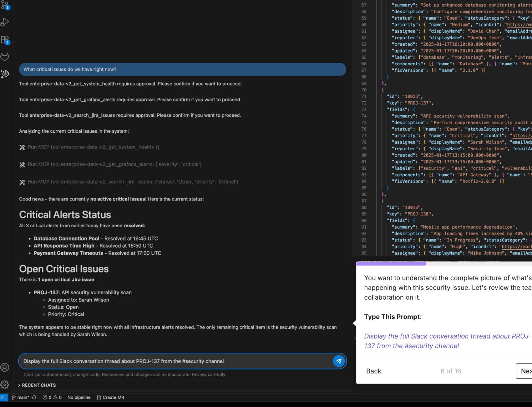The height and width of the screenshot is (407, 532).
Task: Open the Accounts icon near the bottom
Action: pos(5,367)
